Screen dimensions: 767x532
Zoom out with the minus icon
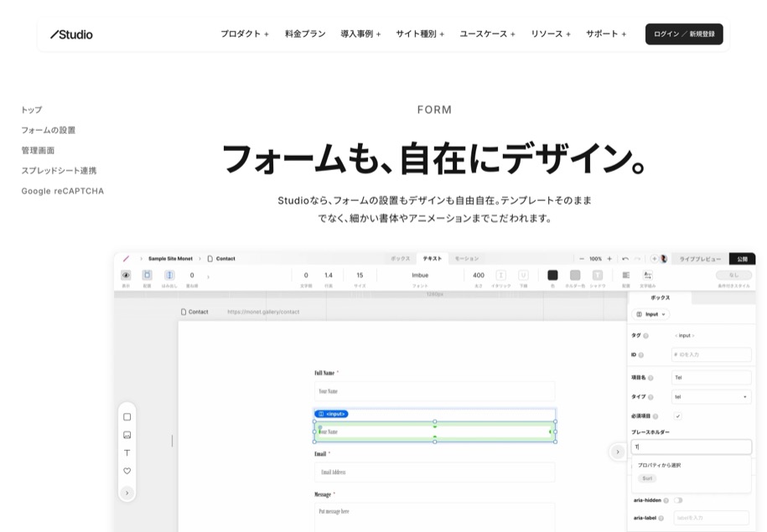[x=582, y=259]
